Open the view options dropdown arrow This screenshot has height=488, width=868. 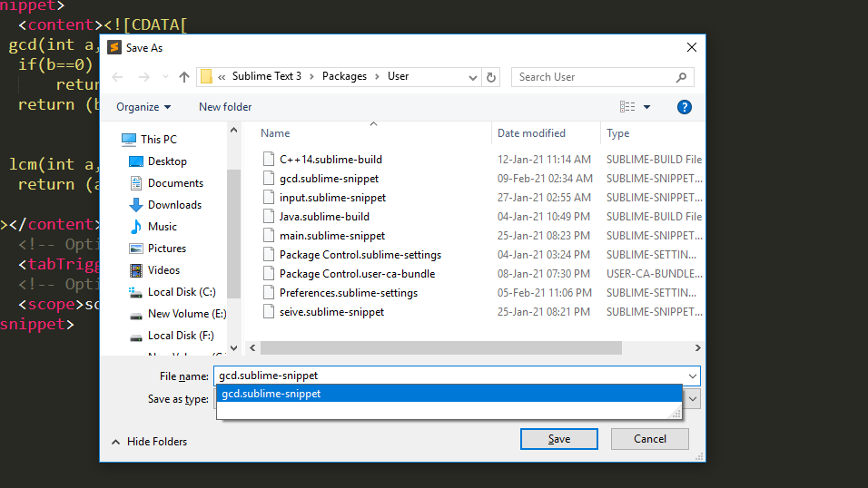coord(646,107)
